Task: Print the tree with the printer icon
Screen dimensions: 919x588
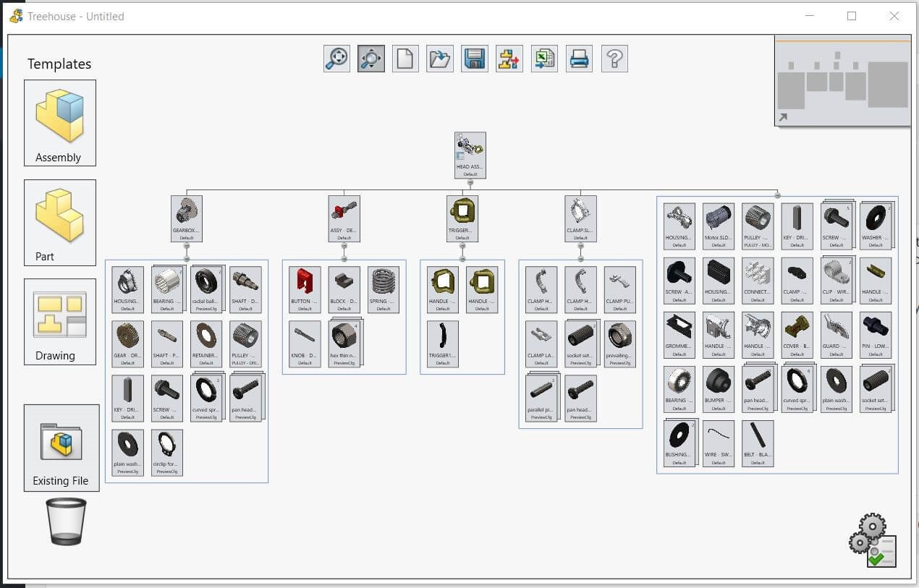Action: coord(579,59)
